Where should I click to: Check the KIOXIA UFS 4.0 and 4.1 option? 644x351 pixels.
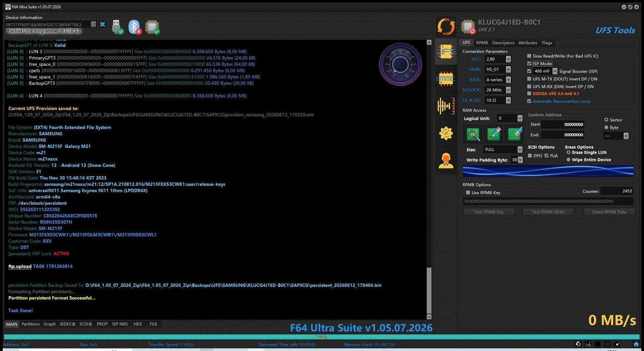pos(529,94)
